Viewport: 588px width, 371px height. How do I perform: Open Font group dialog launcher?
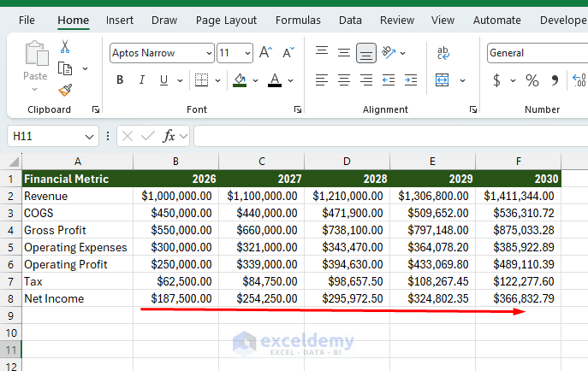click(298, 109)
